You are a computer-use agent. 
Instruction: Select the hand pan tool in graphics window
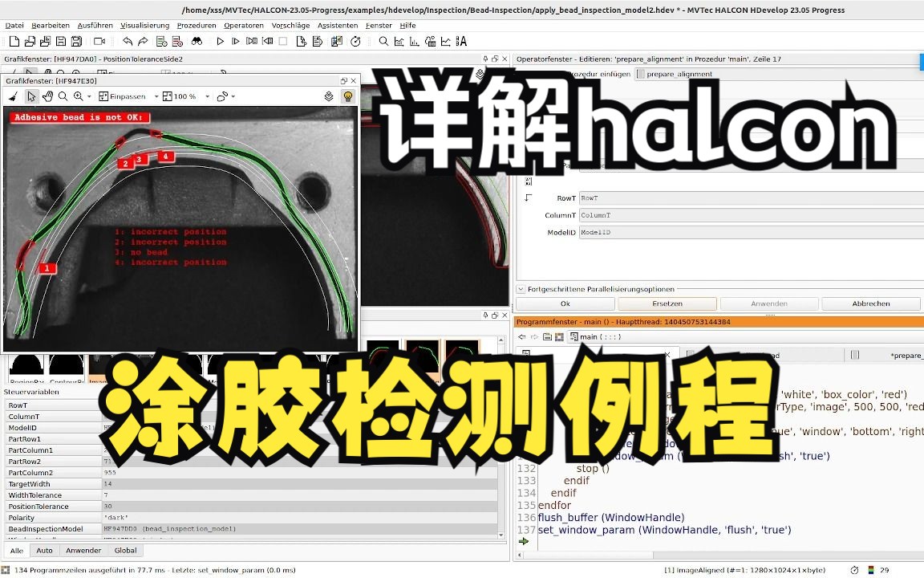point(46,96)
